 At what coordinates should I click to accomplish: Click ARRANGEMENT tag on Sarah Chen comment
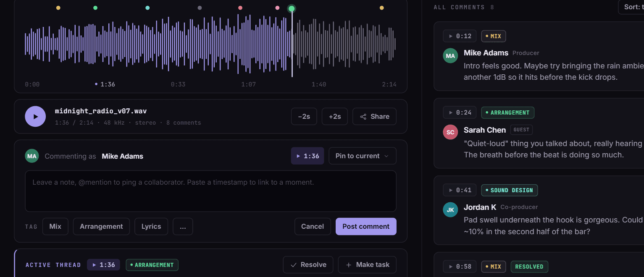(508, 112)
